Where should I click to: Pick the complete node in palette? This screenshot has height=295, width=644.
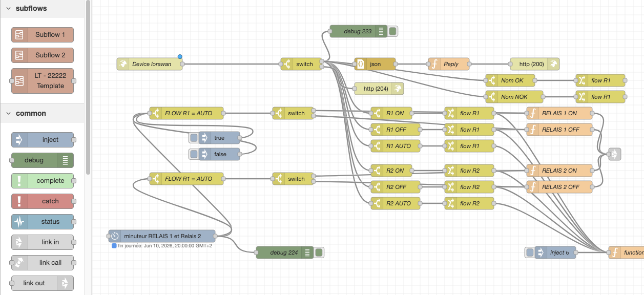click(43, 181)
